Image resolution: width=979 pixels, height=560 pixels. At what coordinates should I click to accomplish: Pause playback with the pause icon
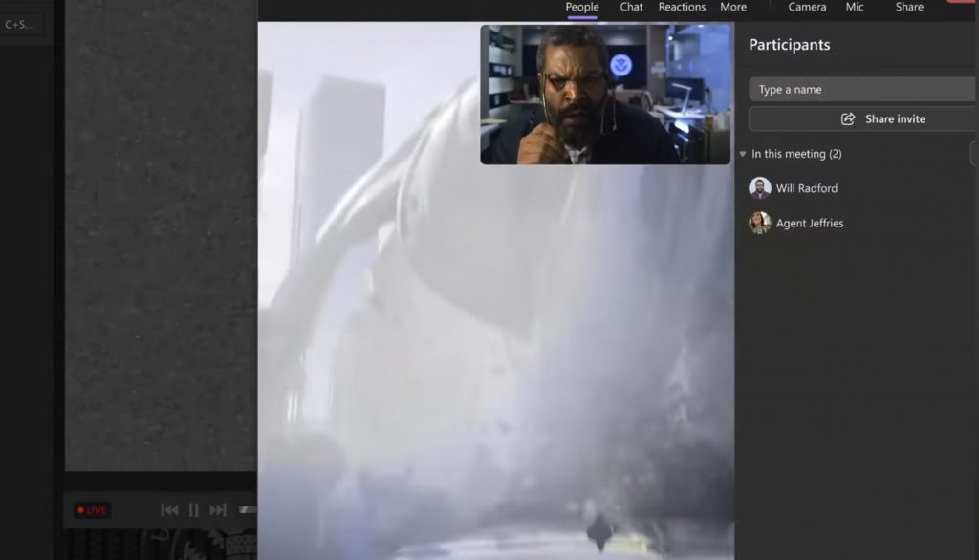(193, 510)
